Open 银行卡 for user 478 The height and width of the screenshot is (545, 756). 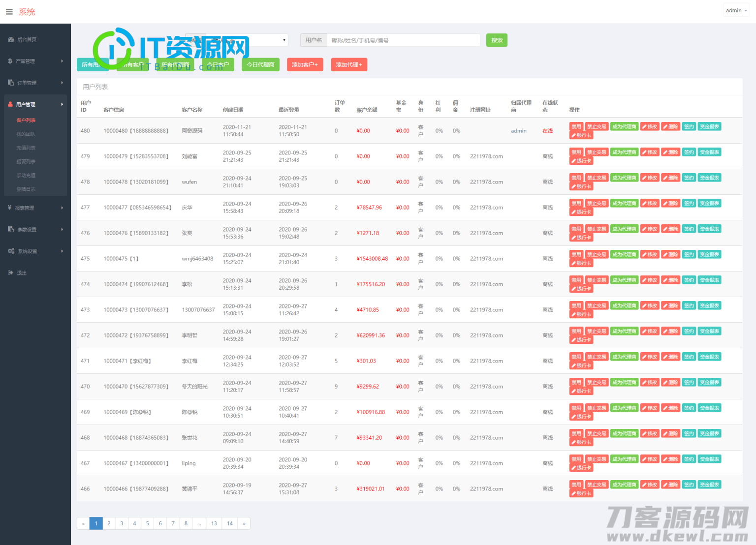pyautogui.click(x=581, y=186)
